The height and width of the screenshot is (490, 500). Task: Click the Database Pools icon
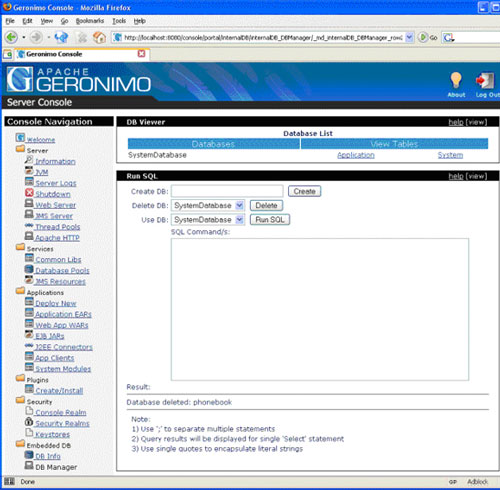click(29, 269)
